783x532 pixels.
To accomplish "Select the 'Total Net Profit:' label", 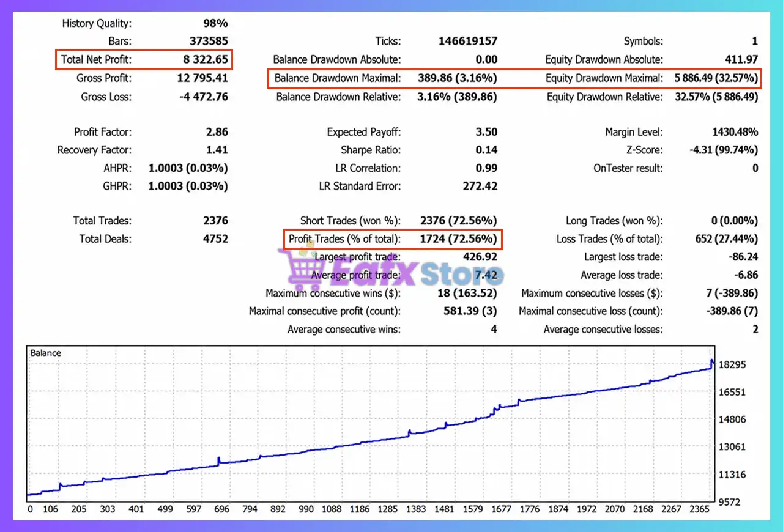I will (x=96, y=60).
